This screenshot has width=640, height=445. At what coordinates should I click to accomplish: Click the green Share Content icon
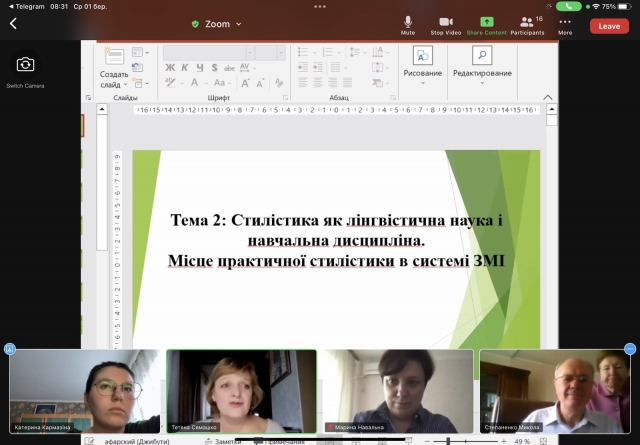[486, 23]
